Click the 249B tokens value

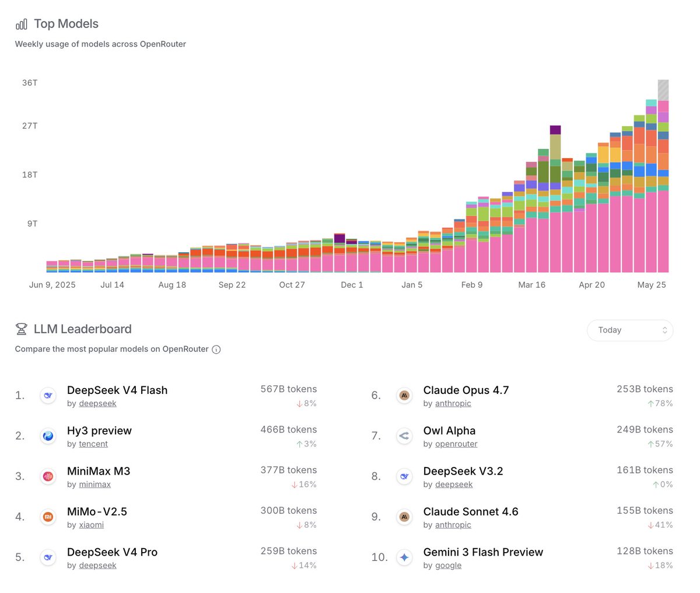click(x=645, y=430)
